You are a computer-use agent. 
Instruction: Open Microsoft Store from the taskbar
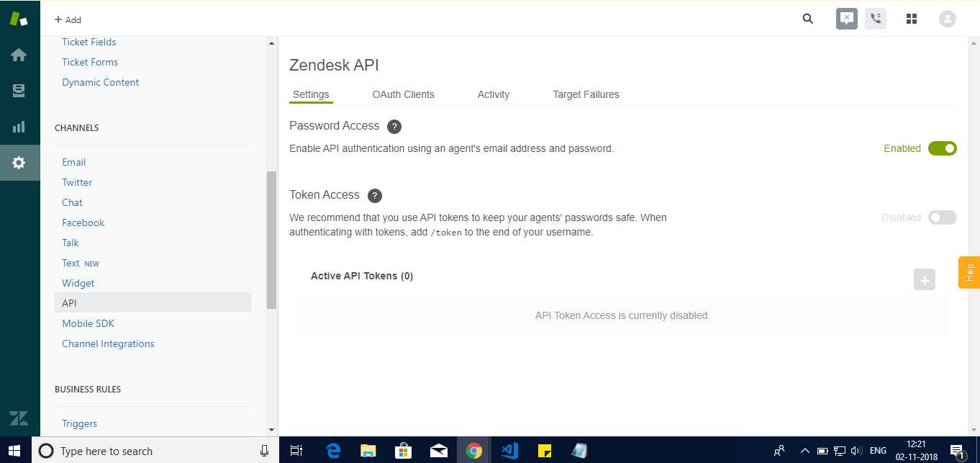pos(403,451)
